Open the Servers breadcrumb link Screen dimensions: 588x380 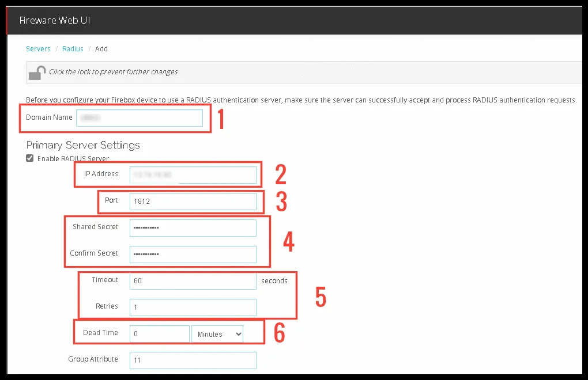point(38,49)
